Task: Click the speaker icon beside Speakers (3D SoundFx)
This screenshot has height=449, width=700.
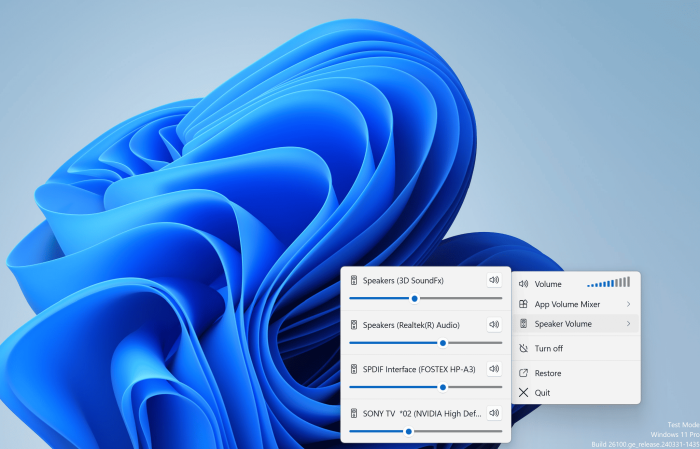Action: coord(354,280)
